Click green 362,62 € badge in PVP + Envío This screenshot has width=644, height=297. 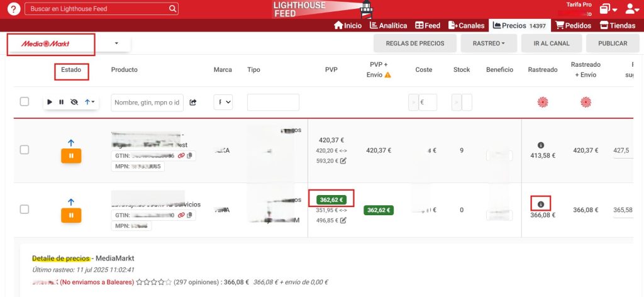click(x=379, y=210)
